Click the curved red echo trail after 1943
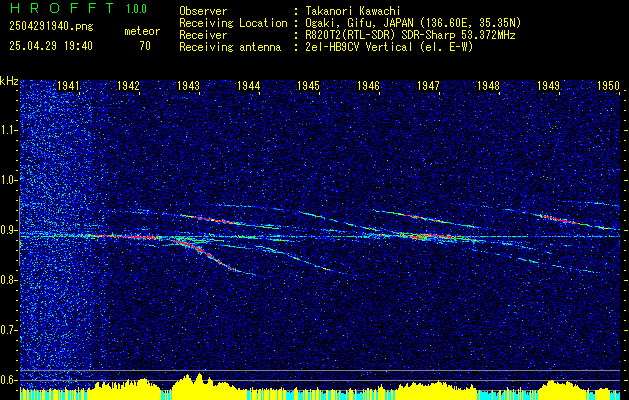Viewport: 629px width, 400px height. point(205,254)
